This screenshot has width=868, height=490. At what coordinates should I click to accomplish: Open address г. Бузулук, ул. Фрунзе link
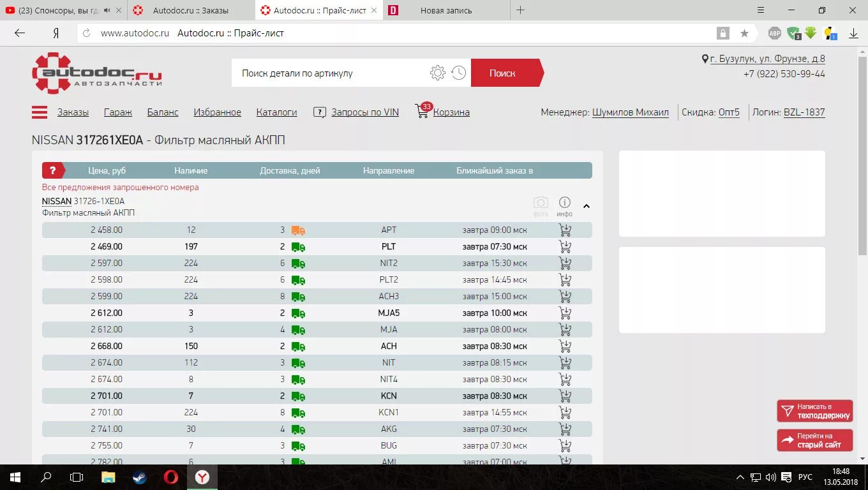tap(768, 59)
